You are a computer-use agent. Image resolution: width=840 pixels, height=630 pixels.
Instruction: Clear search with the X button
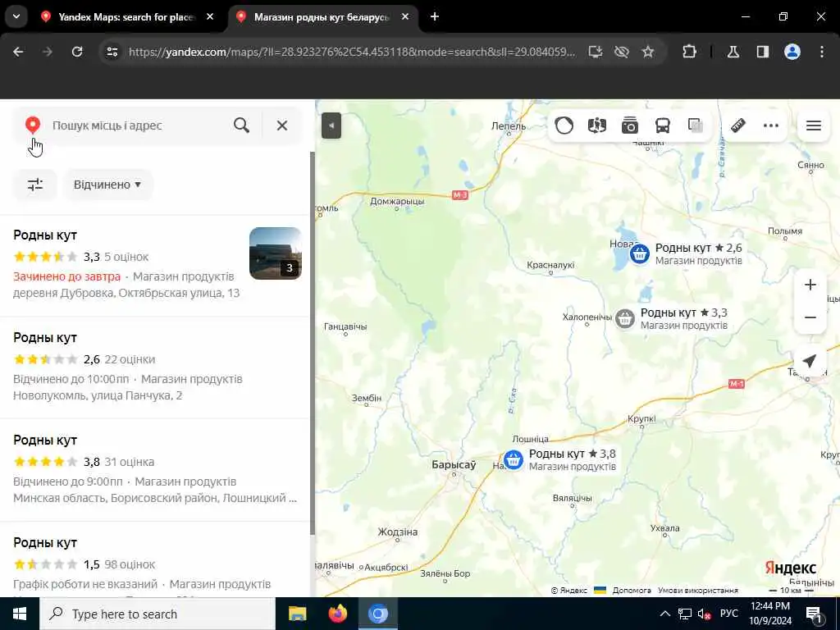point(282,126)
